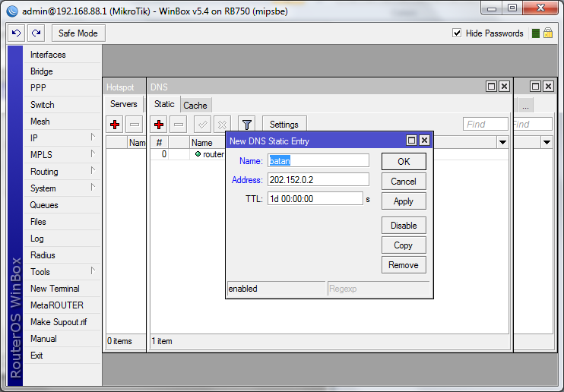Image resolution: width=564 pixels, height=392 pixels.
Task: Add a Hotspot server with red plus
Action: pos(115,125)
